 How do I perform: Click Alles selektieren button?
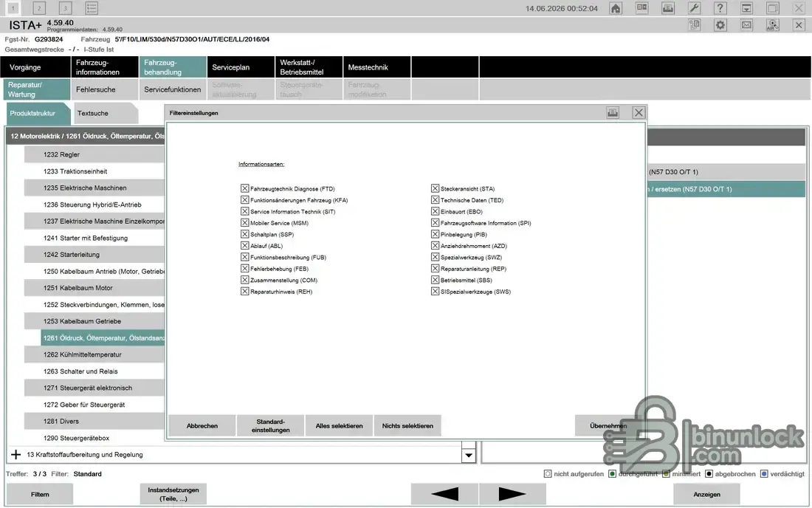click(x=340, y=425)
